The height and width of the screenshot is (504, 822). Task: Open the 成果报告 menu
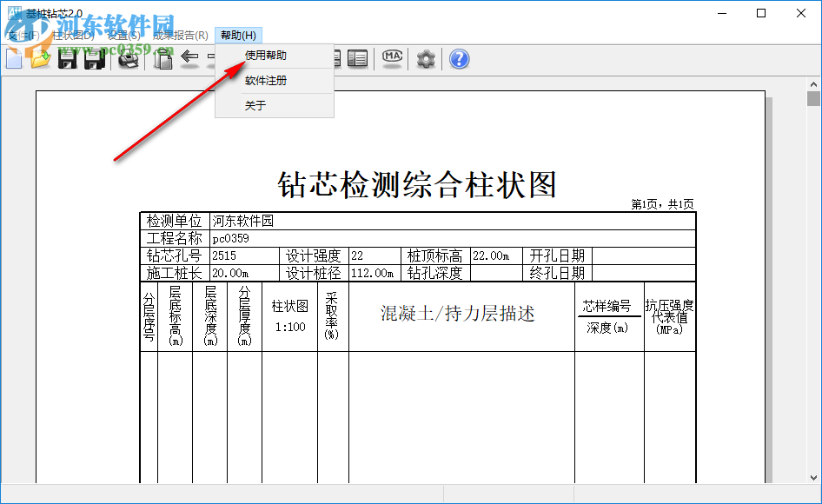[180, 36]
